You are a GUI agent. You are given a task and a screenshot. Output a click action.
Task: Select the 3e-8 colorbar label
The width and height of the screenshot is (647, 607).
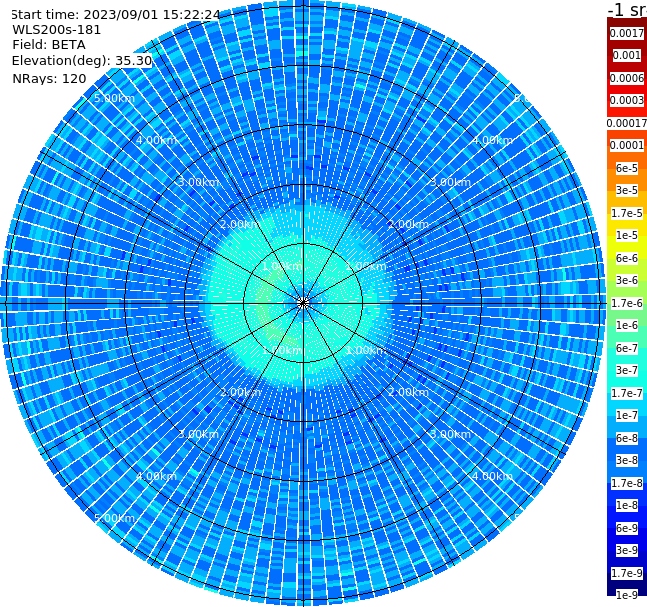pos(627,460)
